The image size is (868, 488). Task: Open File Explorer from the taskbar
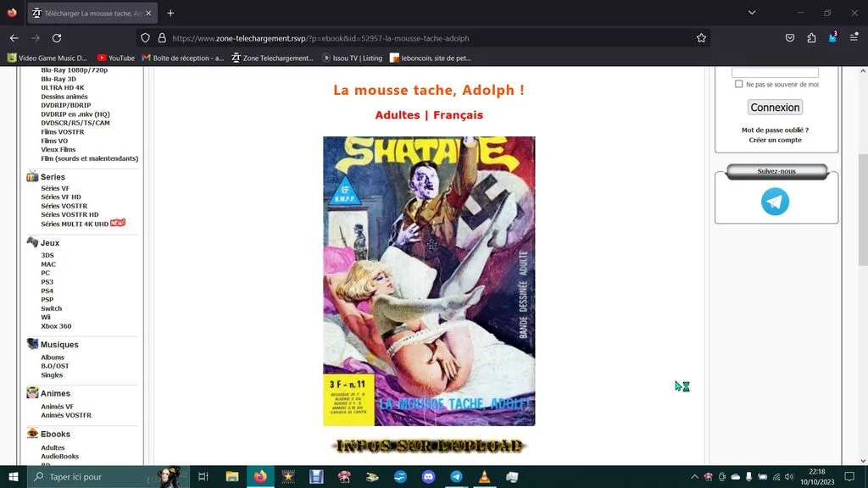click(232, 476)
